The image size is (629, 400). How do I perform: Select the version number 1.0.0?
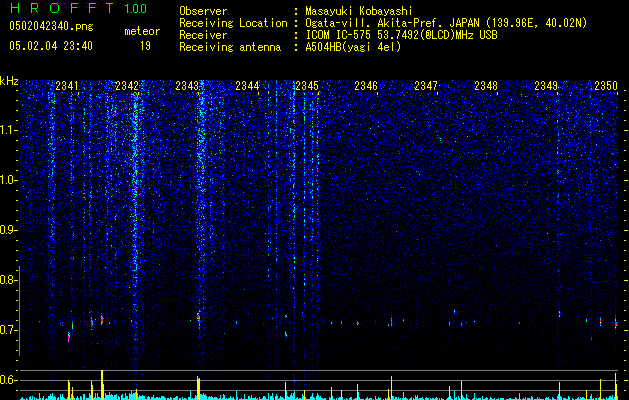click(135, 9)
